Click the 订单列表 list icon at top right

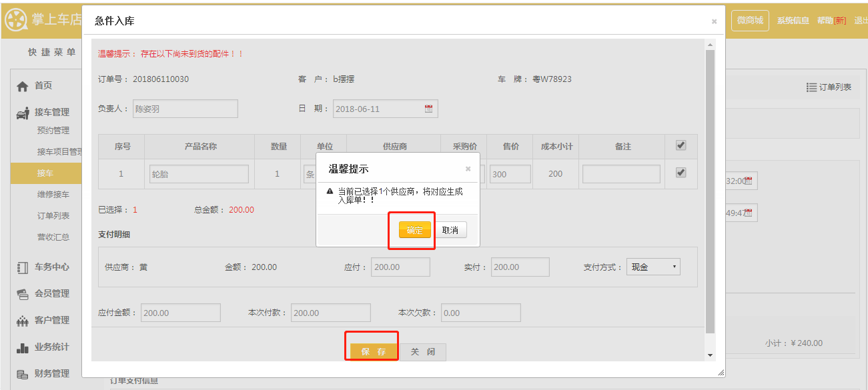click(811, 87)
